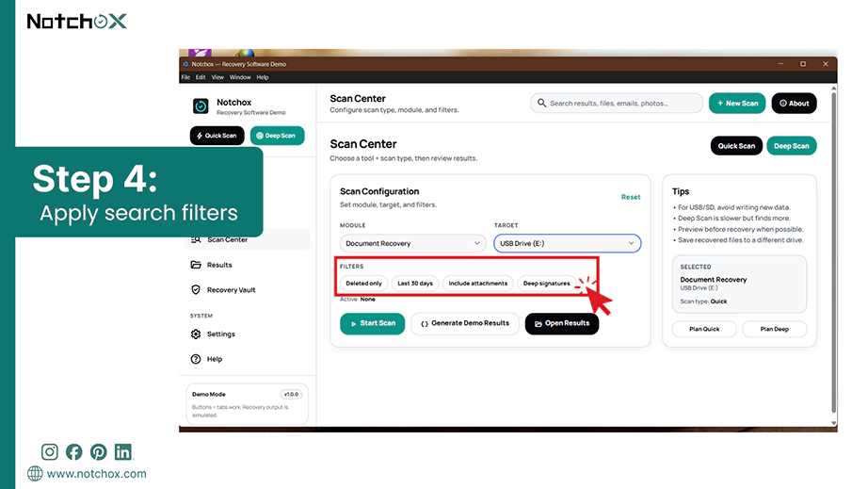Select Quick Scan toggle in Scan Center header
Screen dimensions: 868x489
point(736,146)
